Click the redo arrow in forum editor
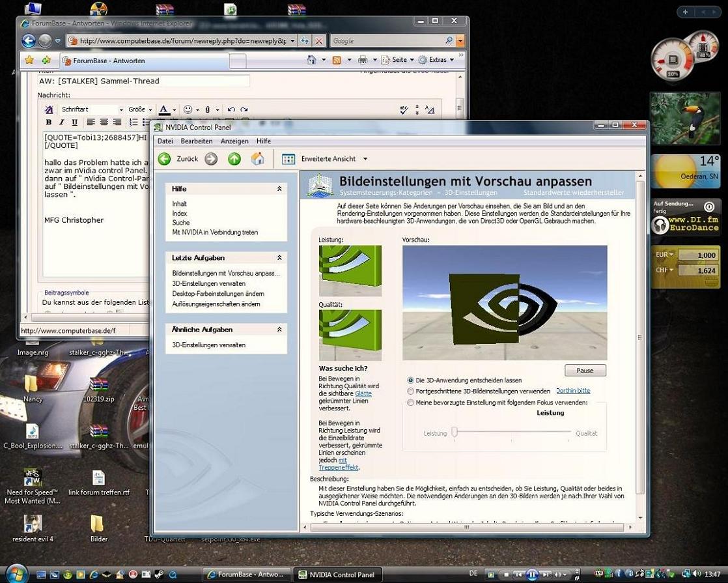Viewport: 728px width, 583px height. pyautogui.click(x=244, y=109)
